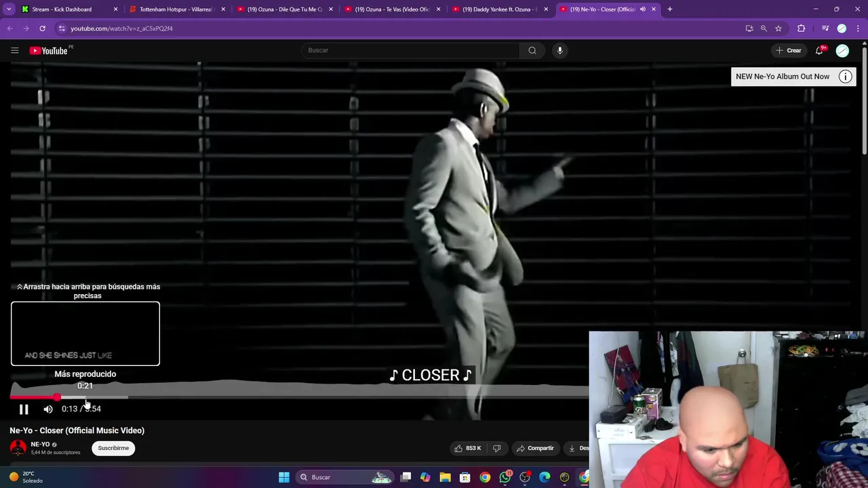Click the Crear button
This screenshot has width=868, height=488.
click(x=789, y=50)
